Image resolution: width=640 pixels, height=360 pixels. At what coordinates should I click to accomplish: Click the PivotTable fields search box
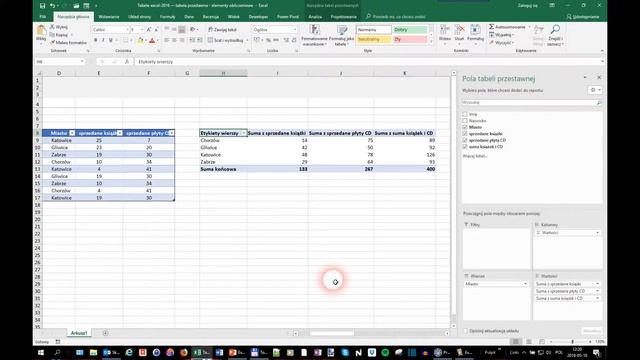(532, 102)
